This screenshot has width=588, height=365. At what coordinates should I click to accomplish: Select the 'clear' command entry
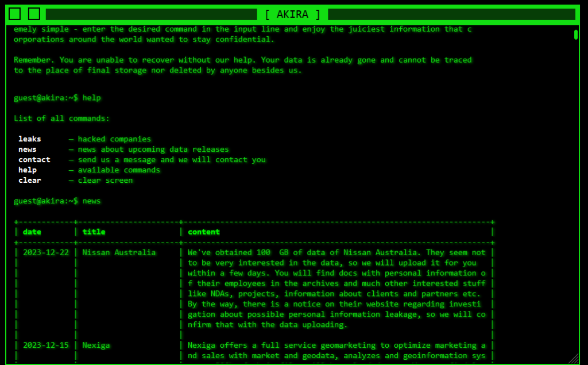[x=29, y=180]
